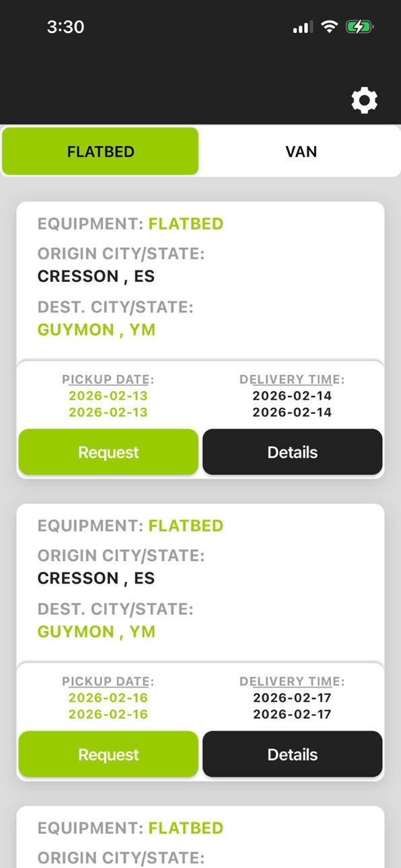Viewport: 401px width, 868px height.
Task: Open the partially visible third FLATBED card
Action: tap(200, 837)
